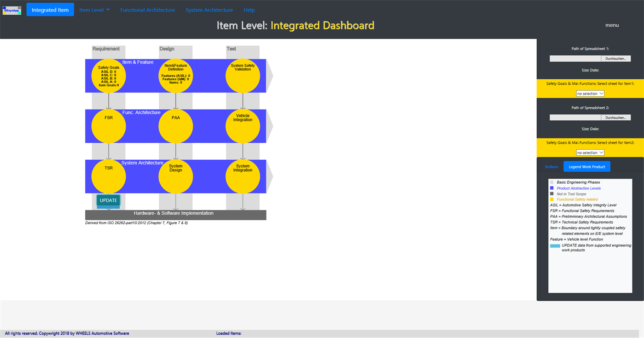Screen dimensions: 644x338
Task: Click the Test column header
Action: [x=231, y=49]
